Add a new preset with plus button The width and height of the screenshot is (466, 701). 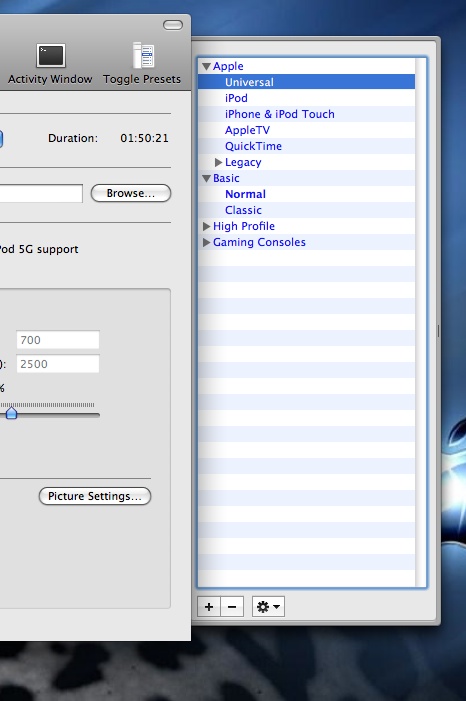(x=209, y=607)
